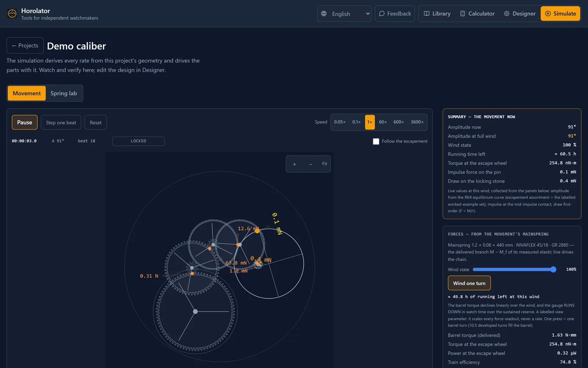Click the Designer gear icon
Image resolution: width=588 pixels, height=368 pixels.
(x=507, y=14)
